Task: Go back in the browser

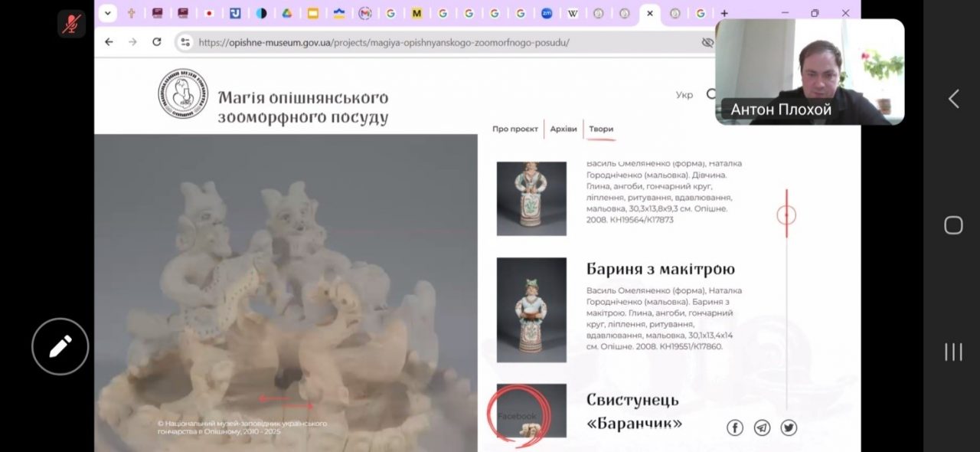Action: pos(109,42)
